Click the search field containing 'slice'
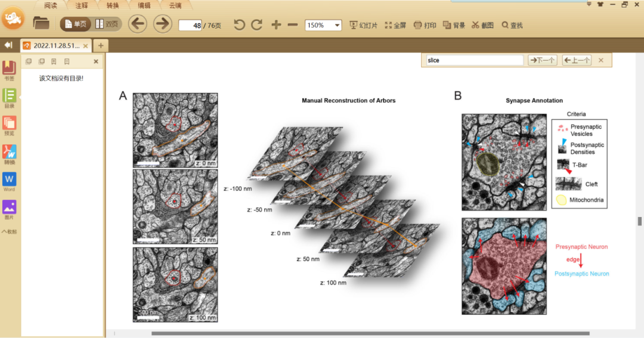 point(475,60)
